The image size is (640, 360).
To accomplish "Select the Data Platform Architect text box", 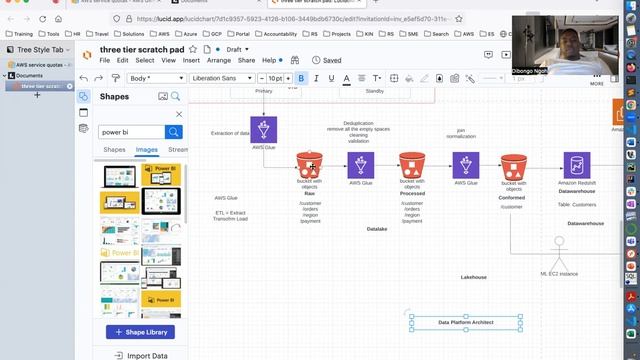I will click(x=466, y=322).
